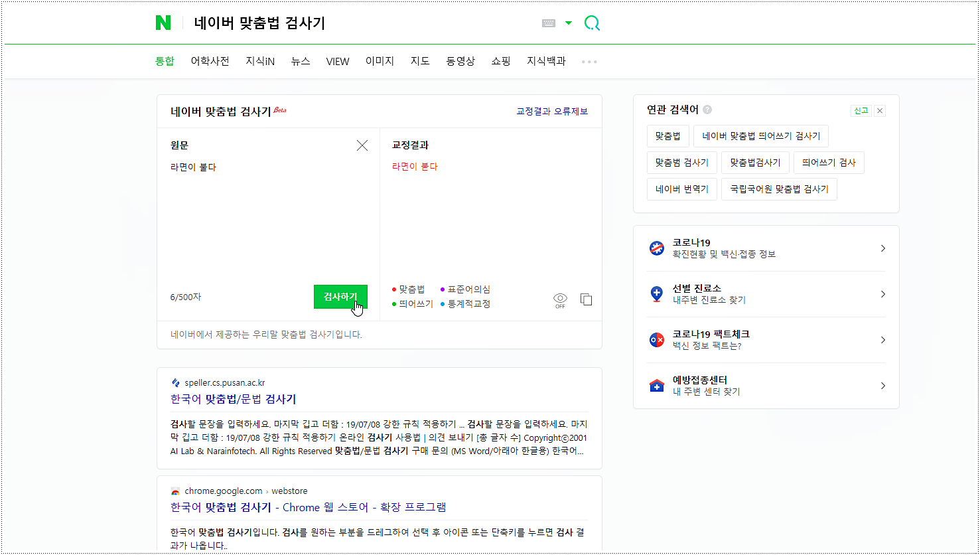This screenshot has width=980, height=555.
Task: Click the speller.cs.pusan.ac.kr favicon
Action: tap(175, 383)
